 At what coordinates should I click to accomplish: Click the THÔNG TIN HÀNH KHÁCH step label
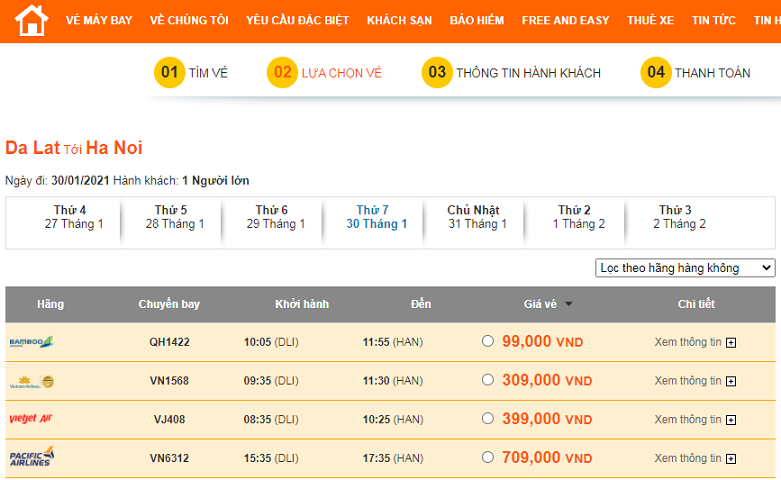coord(528,73)
